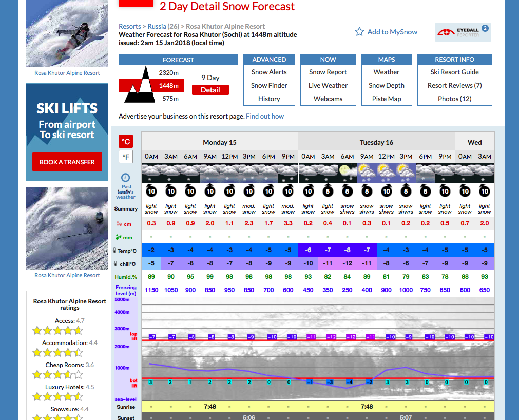Click Monday 6PM wind speed icon
Image resolution: width=519 pixels, height=420 pixels.
click(268, 190)
